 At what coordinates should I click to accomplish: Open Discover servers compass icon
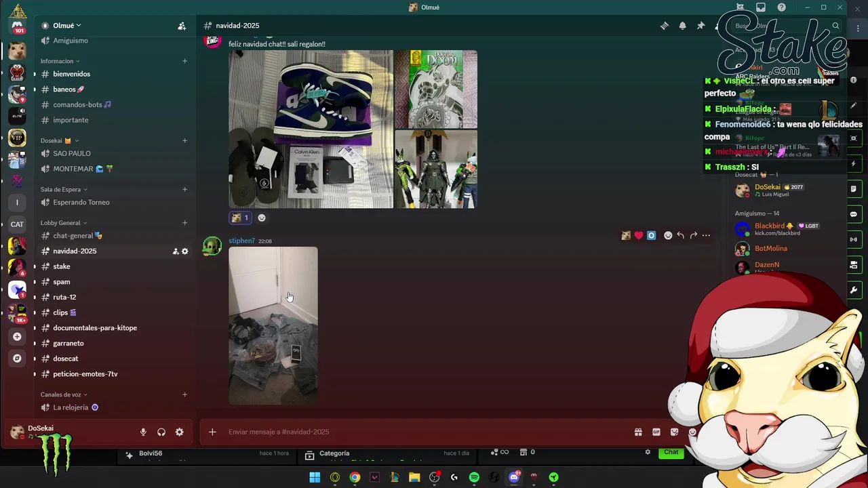click(17, 358)
